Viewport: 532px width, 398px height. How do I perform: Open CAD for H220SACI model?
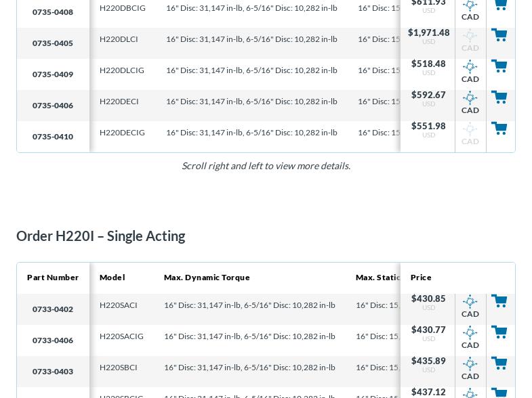coord(470,307)
